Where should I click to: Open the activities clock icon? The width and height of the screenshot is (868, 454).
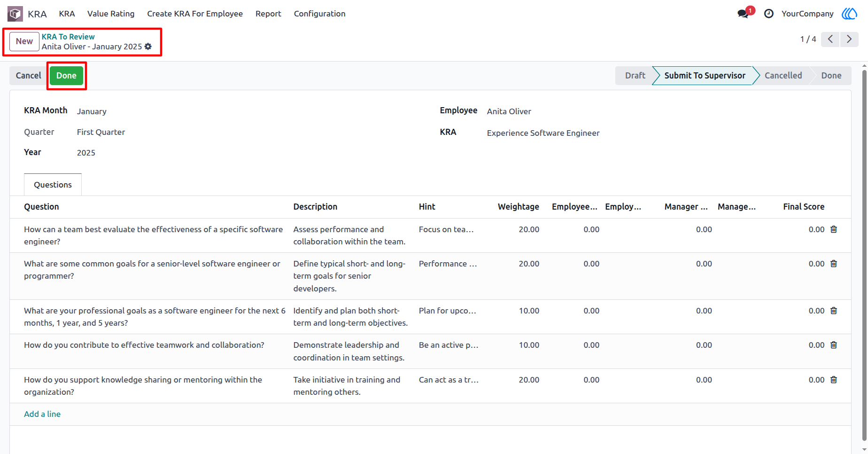769,14
